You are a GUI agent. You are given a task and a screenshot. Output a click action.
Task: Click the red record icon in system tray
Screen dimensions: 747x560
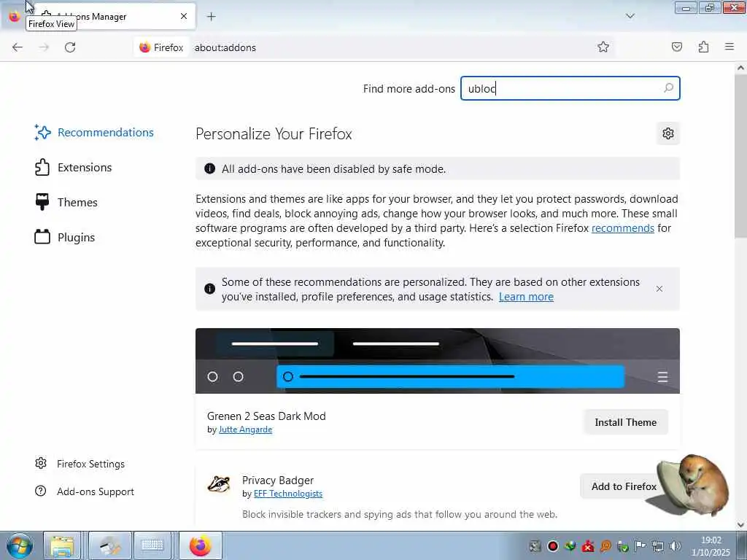553,546
